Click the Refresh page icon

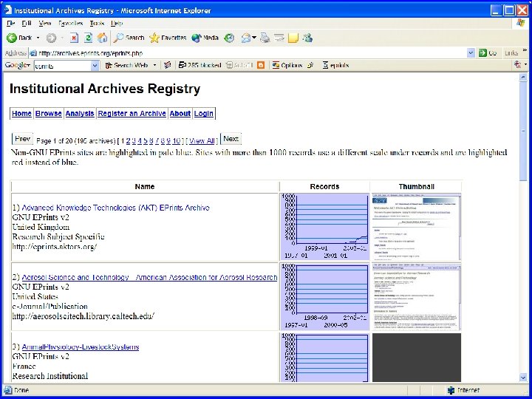pos(88,38)
